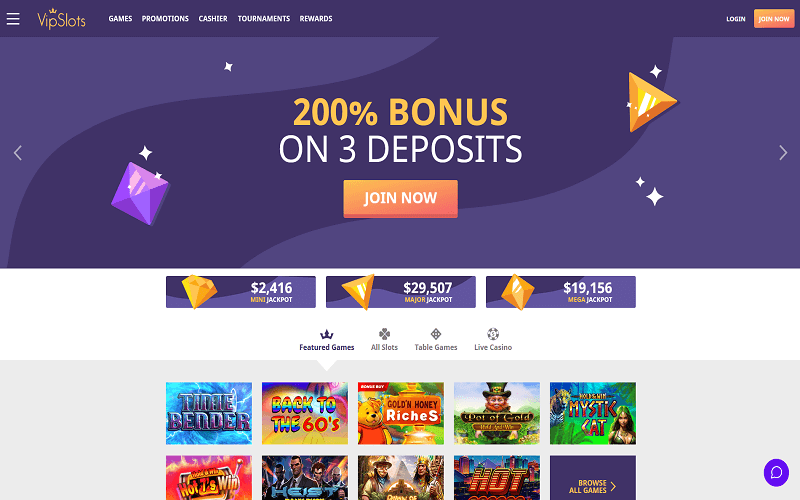
Task: Go to the previous banner slide
Action: pyautogui.click(x=18, y=153)
